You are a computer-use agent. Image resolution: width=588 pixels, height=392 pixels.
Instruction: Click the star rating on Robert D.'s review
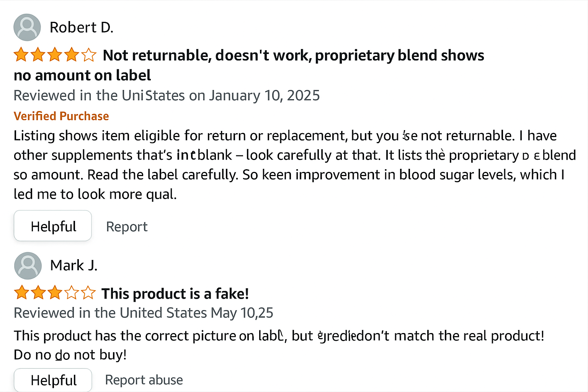pyautogui.click(x=55, y=55)
